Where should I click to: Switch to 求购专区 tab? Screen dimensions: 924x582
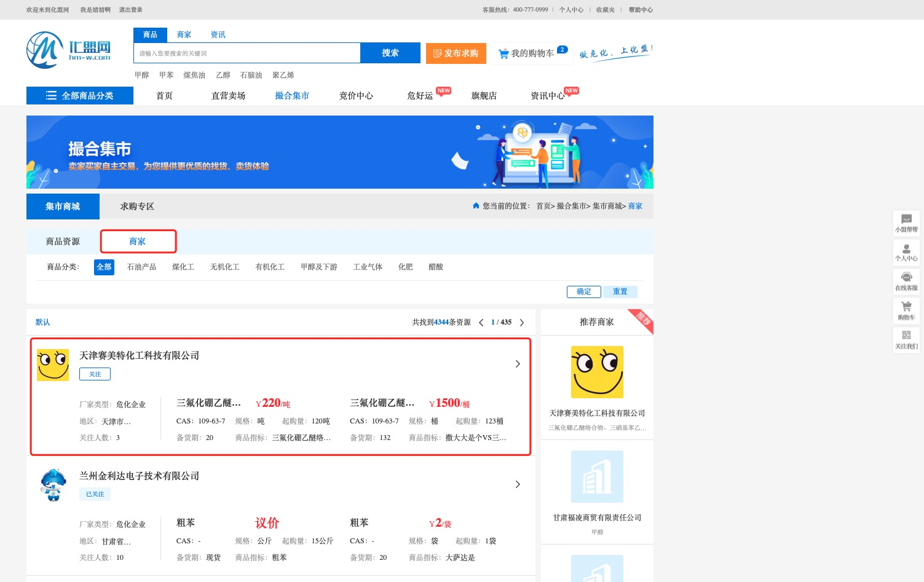138,206
